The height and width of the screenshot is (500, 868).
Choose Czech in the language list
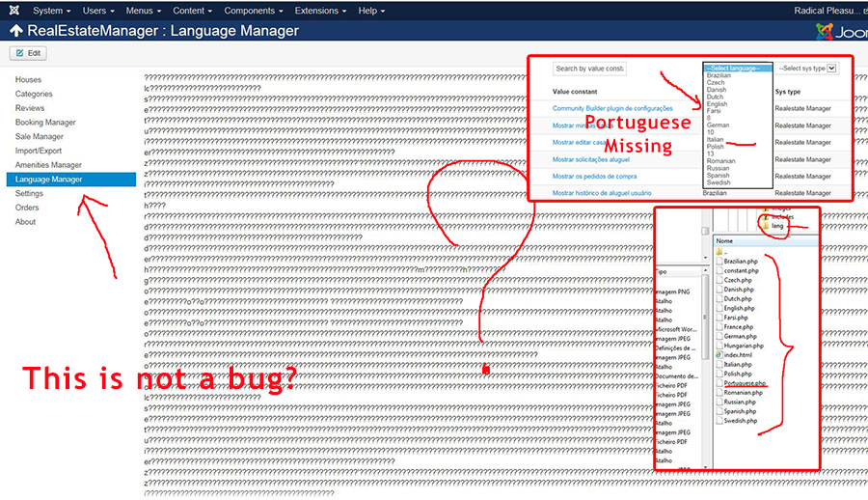[716, 83]
